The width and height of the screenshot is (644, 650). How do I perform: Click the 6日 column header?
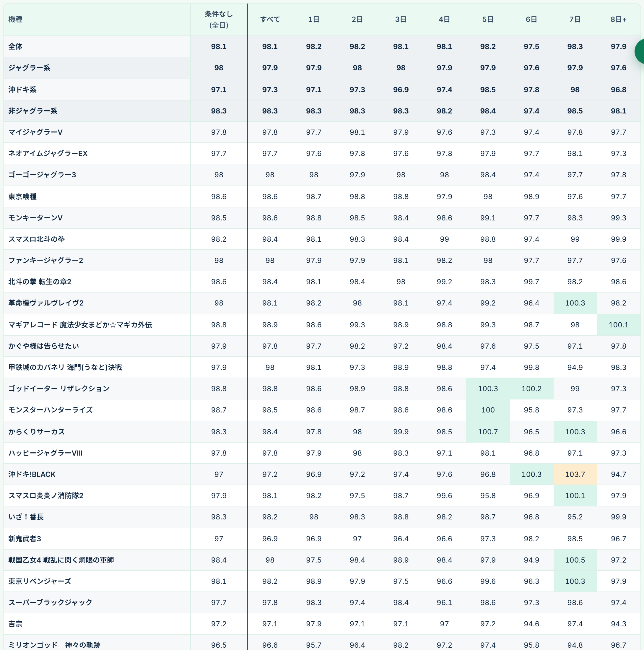[x=531, y=19]
